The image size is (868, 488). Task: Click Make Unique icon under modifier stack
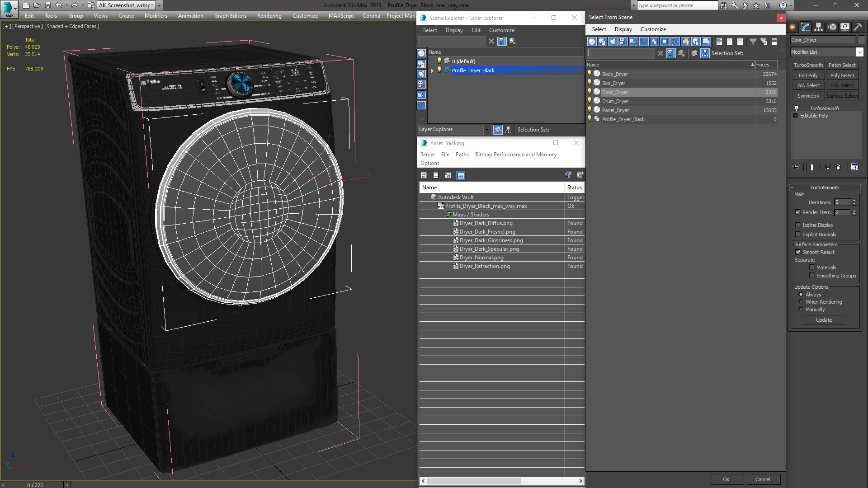coord(828,167)
